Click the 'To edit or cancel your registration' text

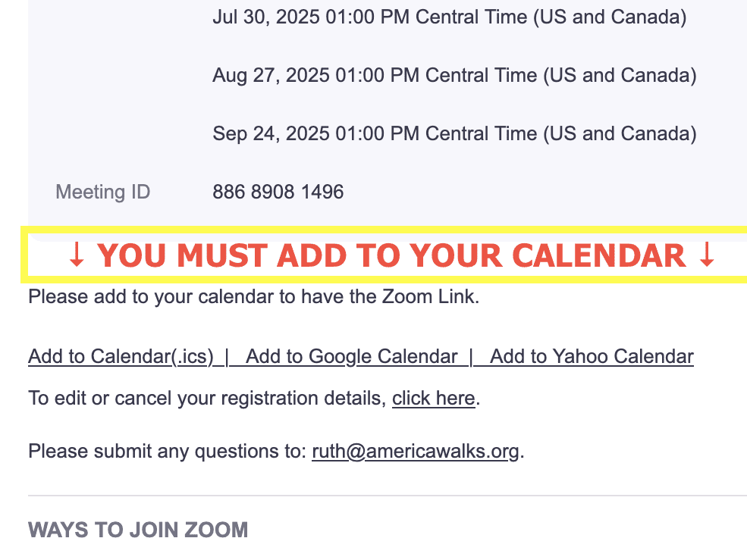coord(207,398)
